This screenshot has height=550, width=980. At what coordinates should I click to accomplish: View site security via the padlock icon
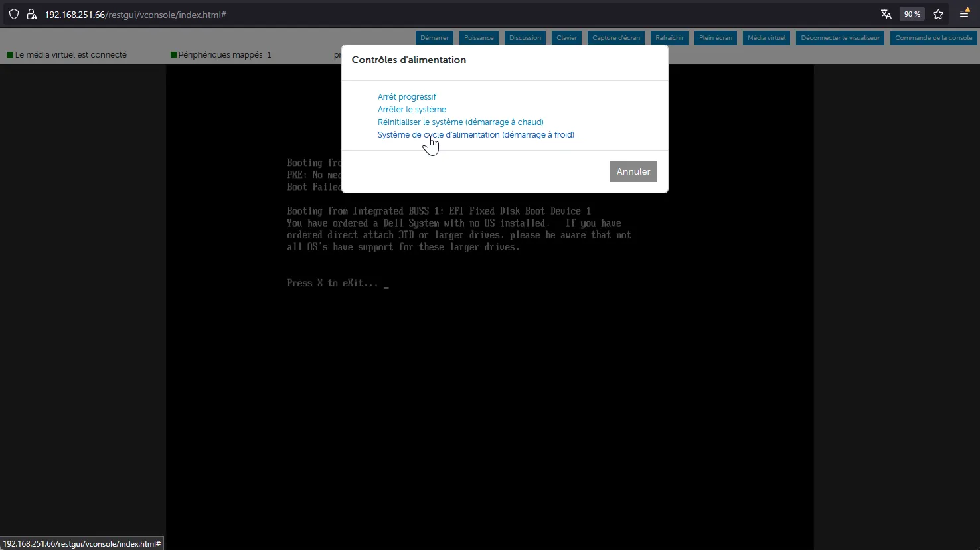point(32,14)
